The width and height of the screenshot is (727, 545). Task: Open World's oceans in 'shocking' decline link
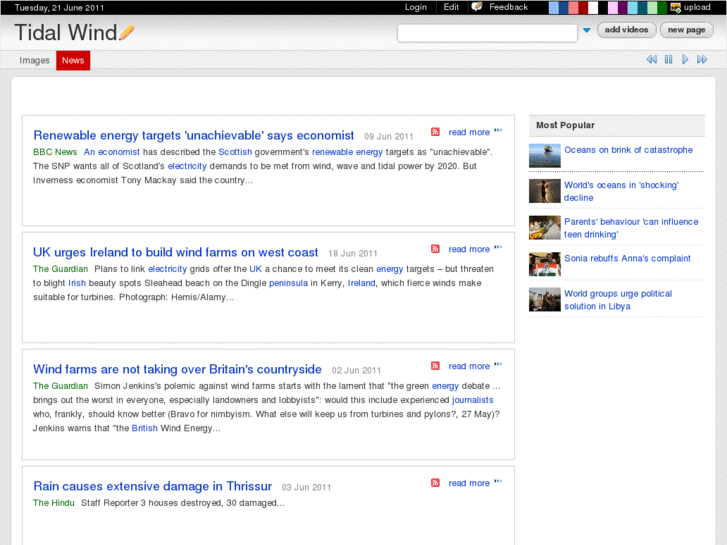pyautogui.click(x=621, y=191)
